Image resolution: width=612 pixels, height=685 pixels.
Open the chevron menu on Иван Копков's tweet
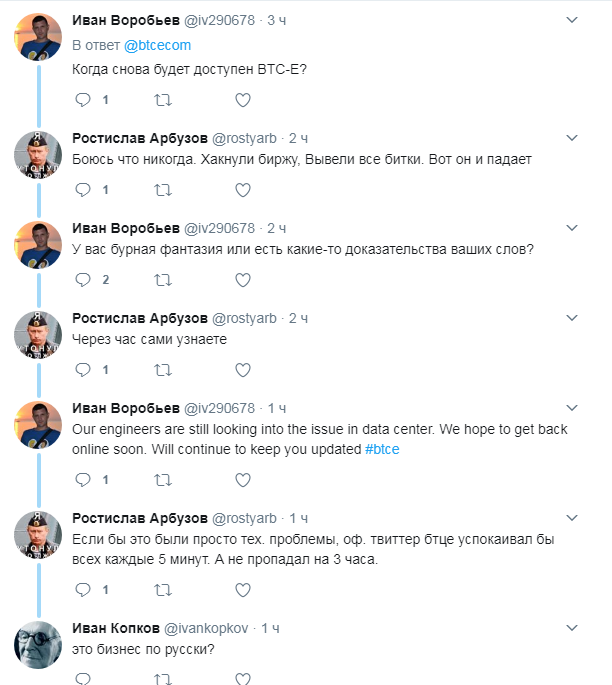[x=571, y=628]
